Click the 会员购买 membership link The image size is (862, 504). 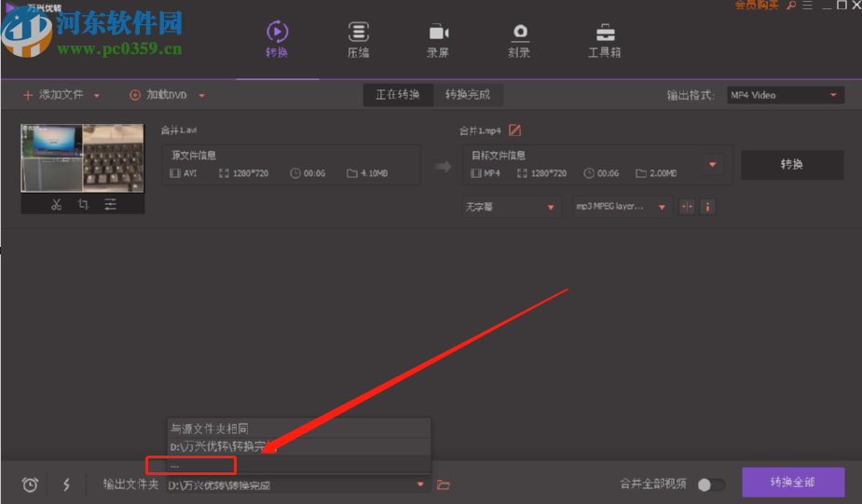pyautogui.click(x=757, y=6)
